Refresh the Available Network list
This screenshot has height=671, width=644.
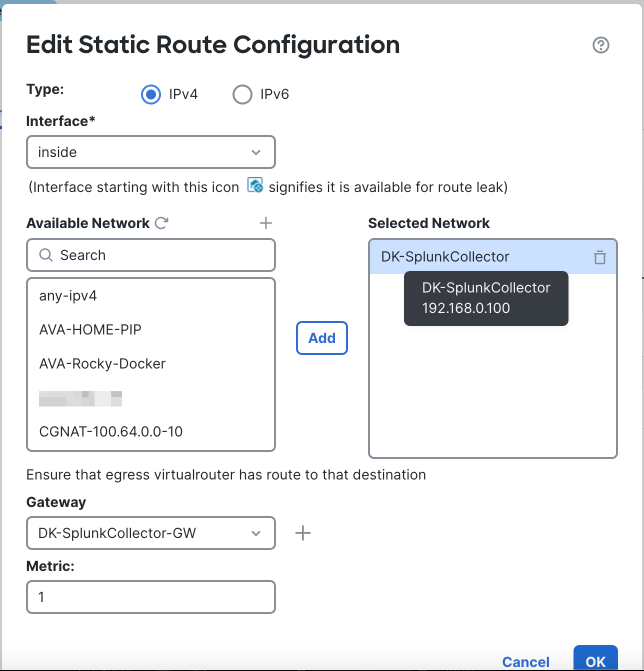(161, 223)
